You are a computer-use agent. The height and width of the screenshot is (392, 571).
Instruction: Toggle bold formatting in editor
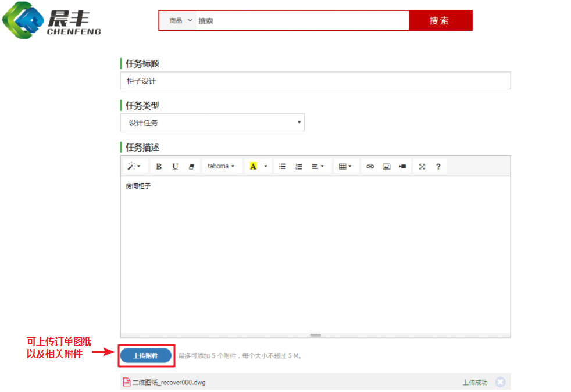(x=159, y=166)
